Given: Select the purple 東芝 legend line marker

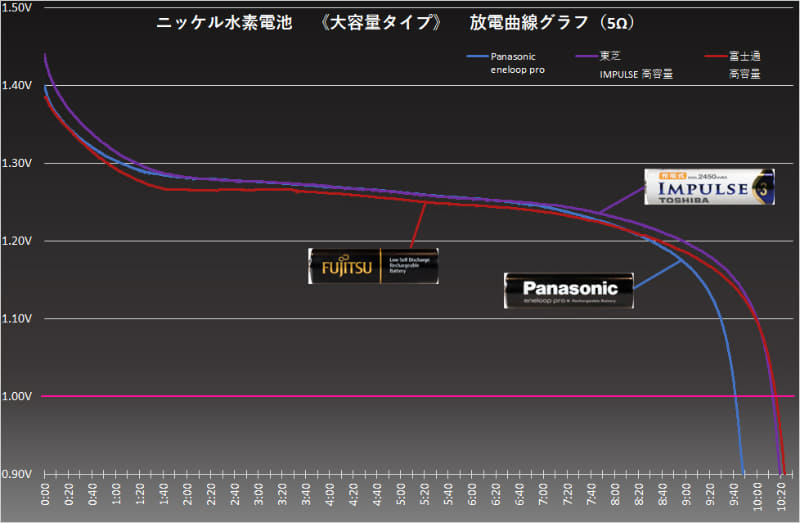Looking at the screenshot, I should click(587, 56).
